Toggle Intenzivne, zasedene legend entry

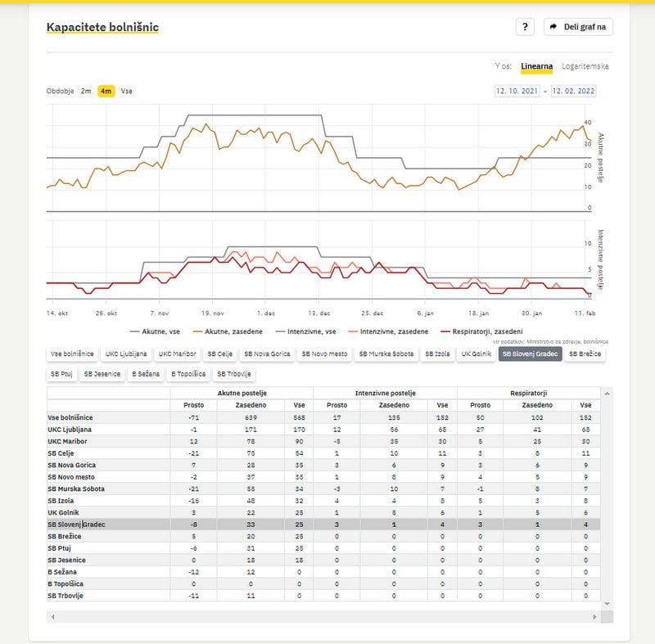[387, 331]
